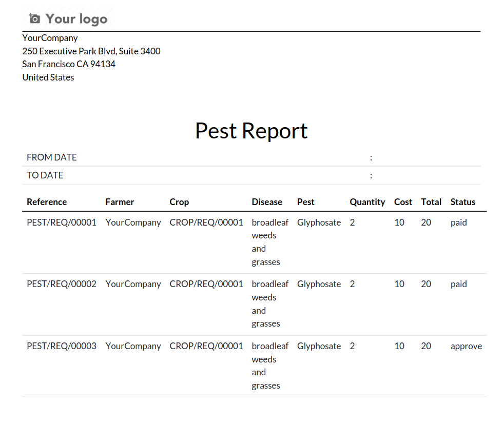Click the Crop column header
Image resolution: width=504 pixels, height=425 pixels.
pyautogui.click(x=179, y=202)
